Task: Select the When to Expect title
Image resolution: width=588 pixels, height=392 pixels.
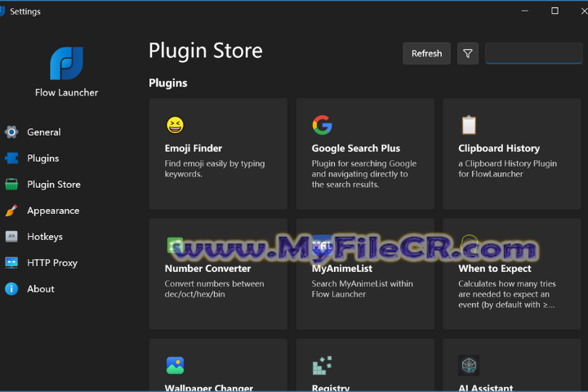Action: tap(495, 269)
